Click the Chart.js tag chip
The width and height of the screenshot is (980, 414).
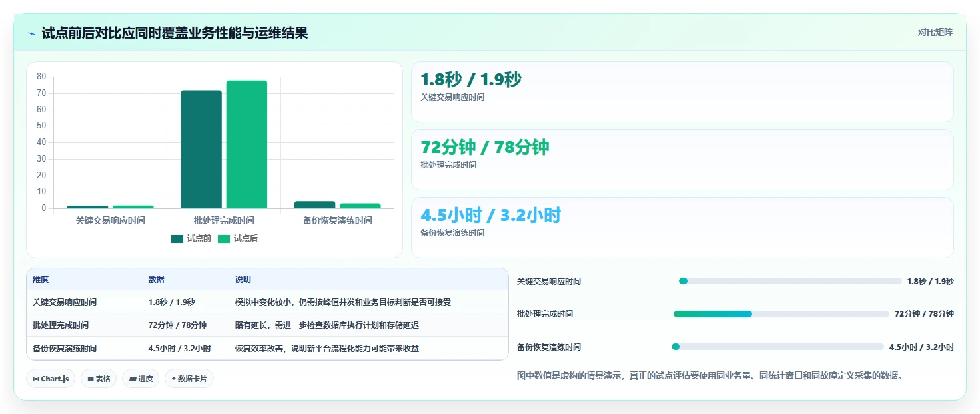51,379
